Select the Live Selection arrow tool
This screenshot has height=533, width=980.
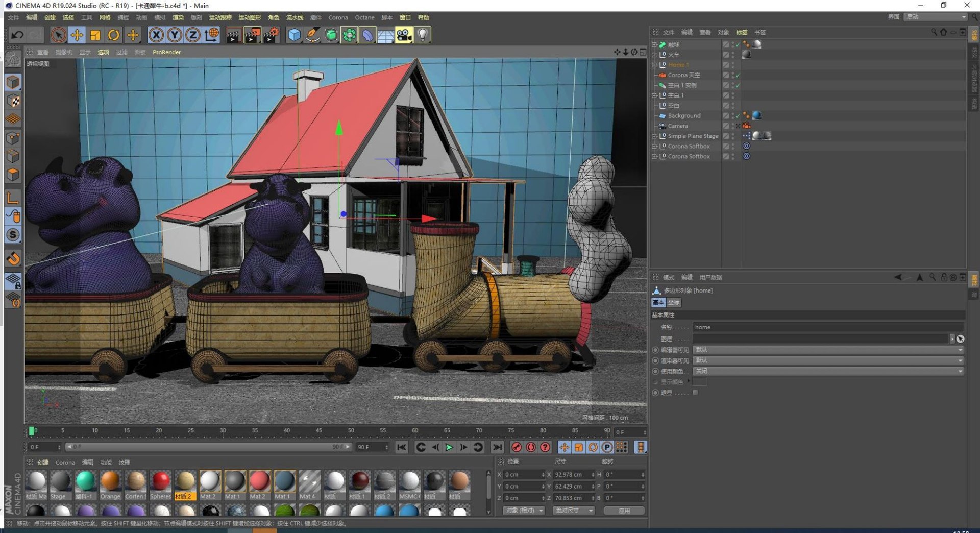[58, 35]
